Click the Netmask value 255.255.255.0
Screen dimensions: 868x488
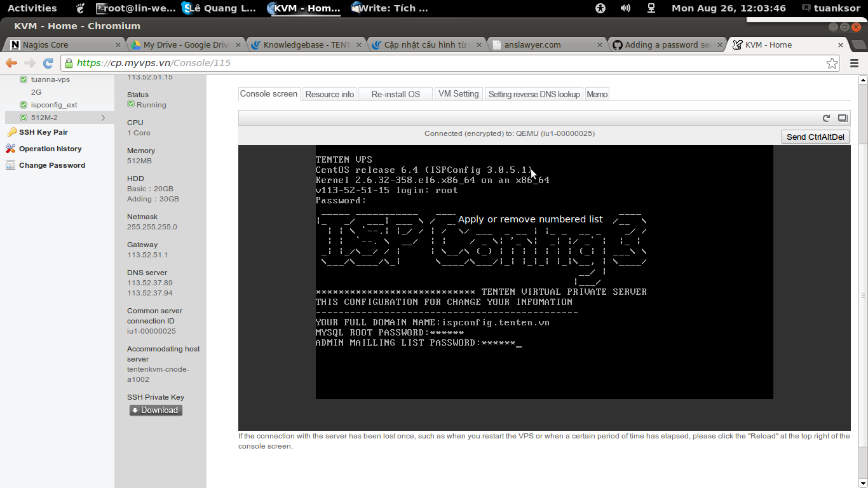tap(152, 227)
